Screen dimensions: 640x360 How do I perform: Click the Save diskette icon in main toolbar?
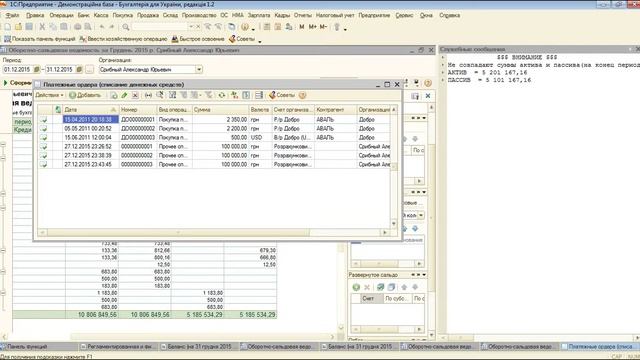tap(29, 27)
